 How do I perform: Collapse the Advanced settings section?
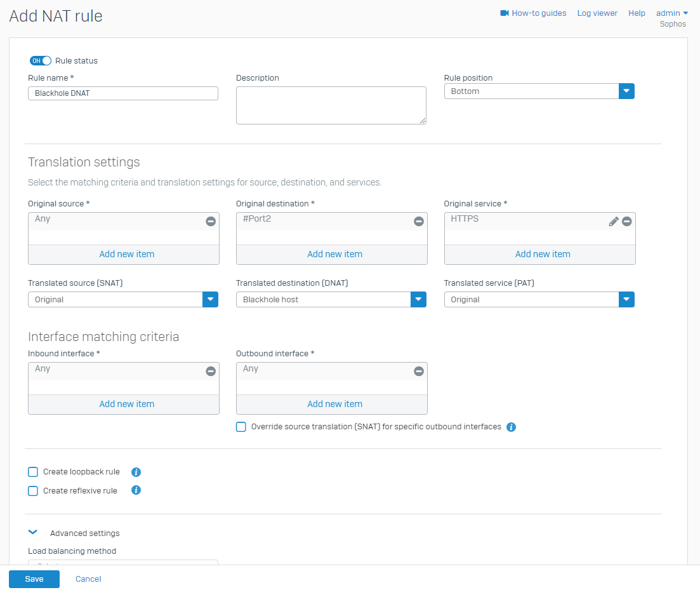32,532
